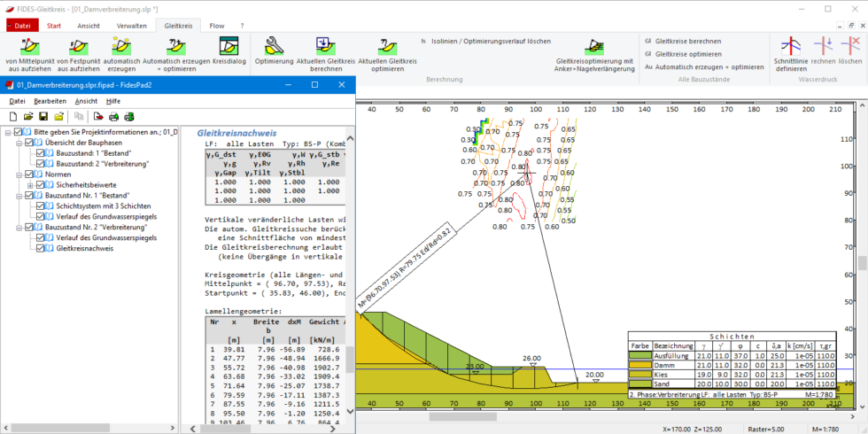The width and height of the screenshot is (868, 434).
Task: Uncheck the Gleitkreisnachweis tree checkbox
Action: [41, 249]
